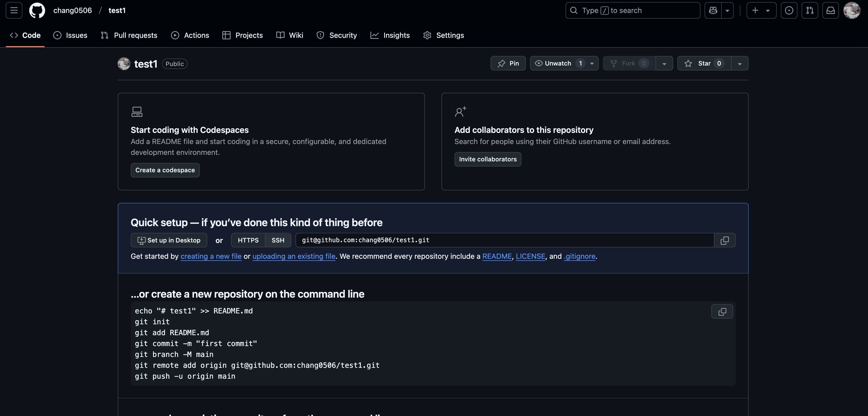Click Create a codespace button
Screen dimensions: 868x416
coord(165,170)
